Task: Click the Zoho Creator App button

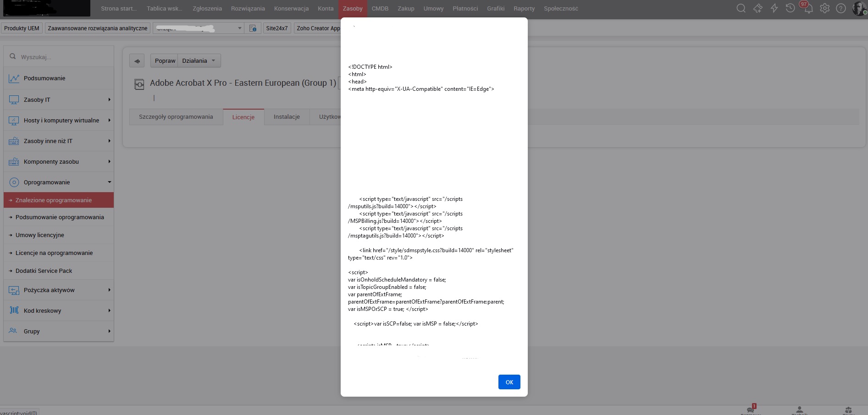Action: click(x=318, y=28)
